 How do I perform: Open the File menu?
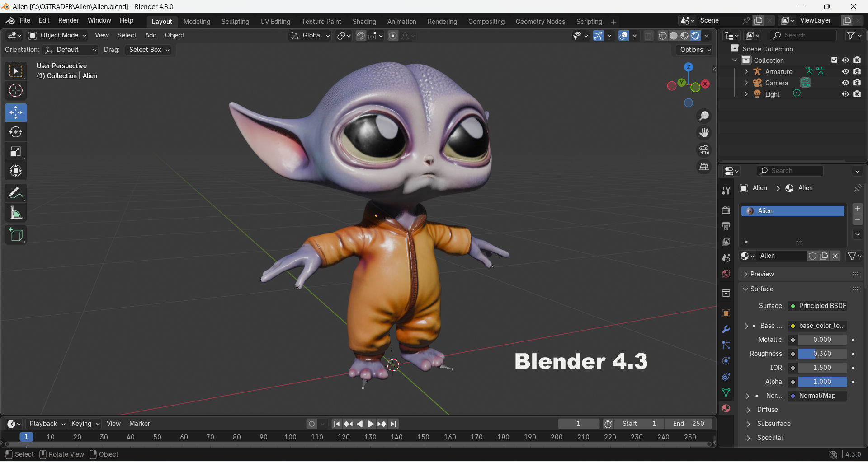(x=25, y=20)
